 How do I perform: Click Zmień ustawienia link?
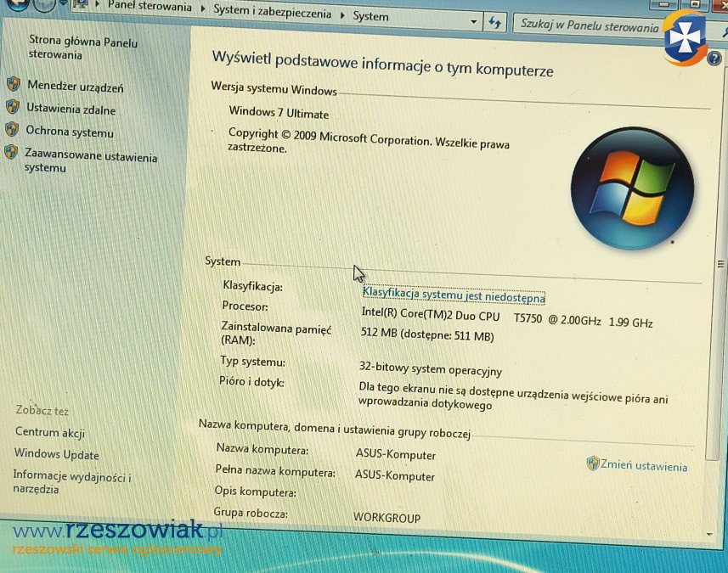[643, 465]
